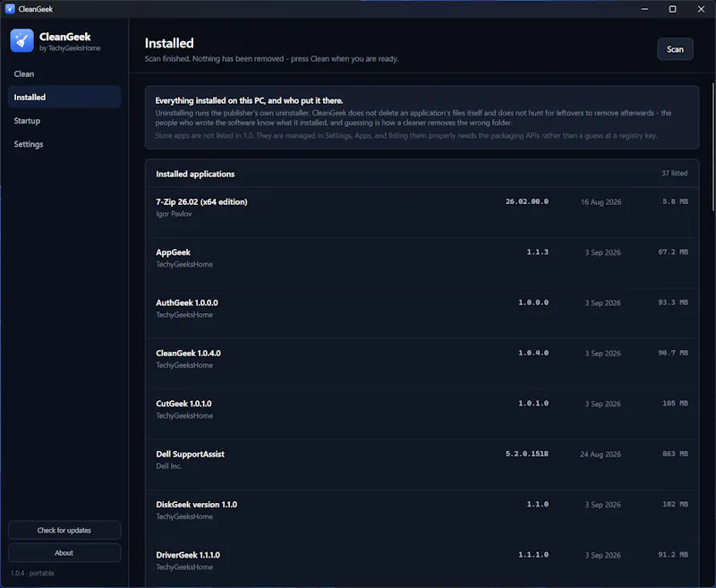Click the Dell Inc. publisher text
716x588 pixels.
tap(168, 466)
